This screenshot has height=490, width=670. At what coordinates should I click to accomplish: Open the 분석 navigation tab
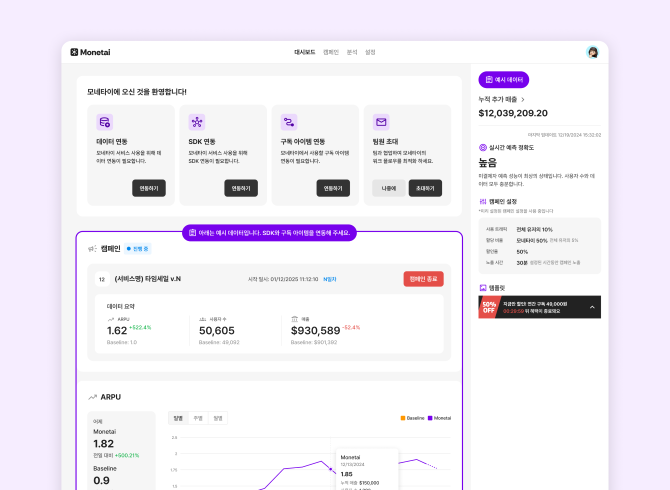click(352, 52)
